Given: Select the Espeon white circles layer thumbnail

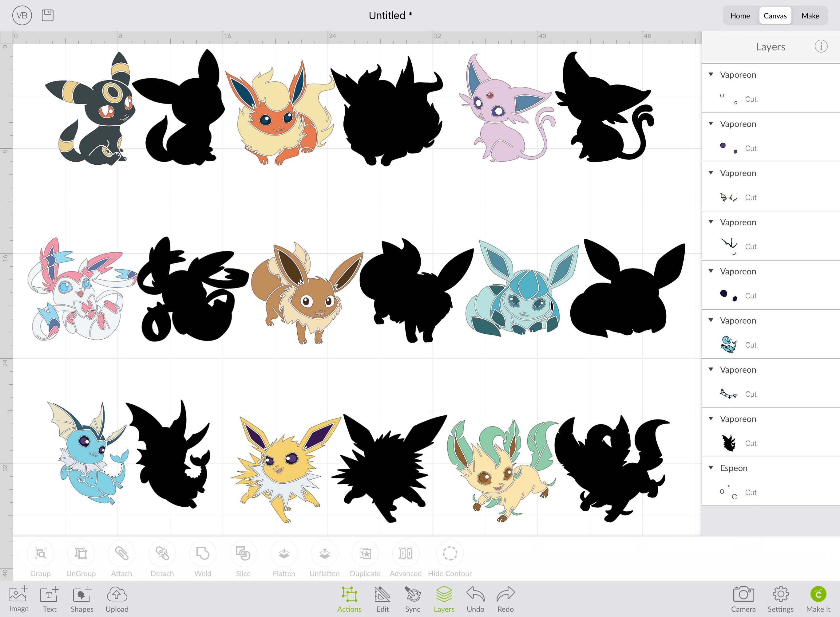Looking at the screenshot, I should (728, 492).
